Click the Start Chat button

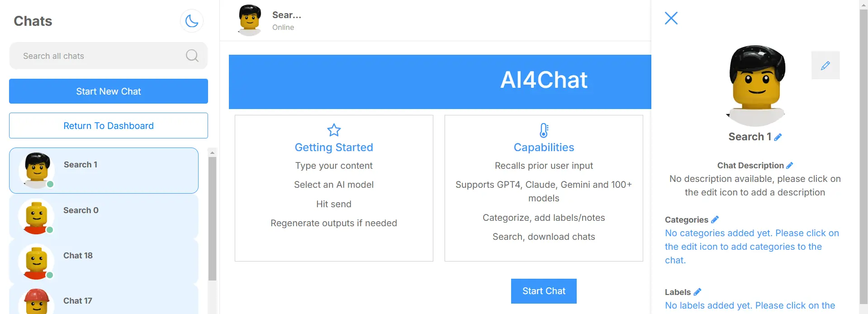tap(544, 291)
